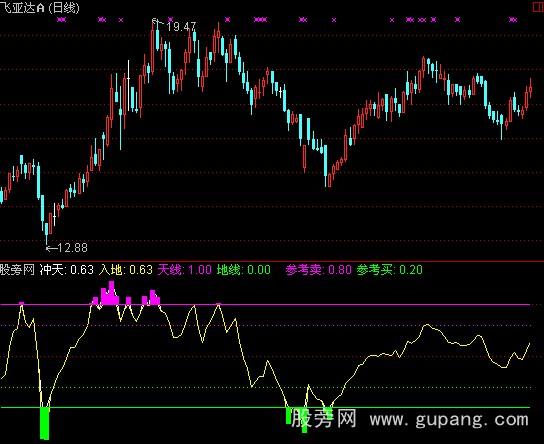
Task: Click the 天线: 1.00 indicator value
Action: 185,270
